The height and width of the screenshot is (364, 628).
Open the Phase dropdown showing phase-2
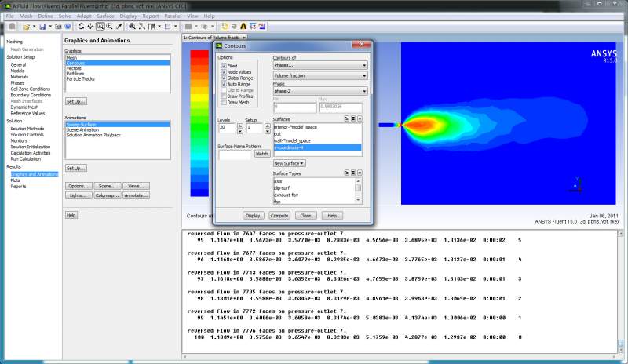click(x=319, y=92)
